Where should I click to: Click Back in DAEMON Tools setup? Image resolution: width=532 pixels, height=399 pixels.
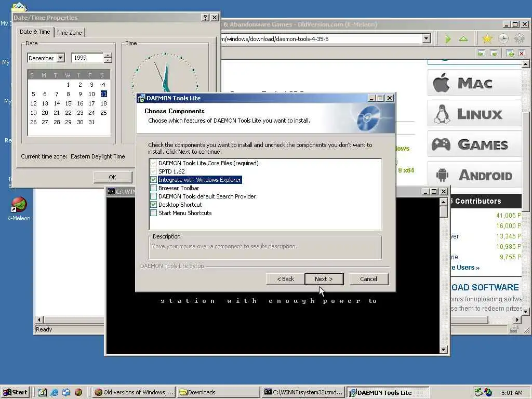tap(285, 279)
